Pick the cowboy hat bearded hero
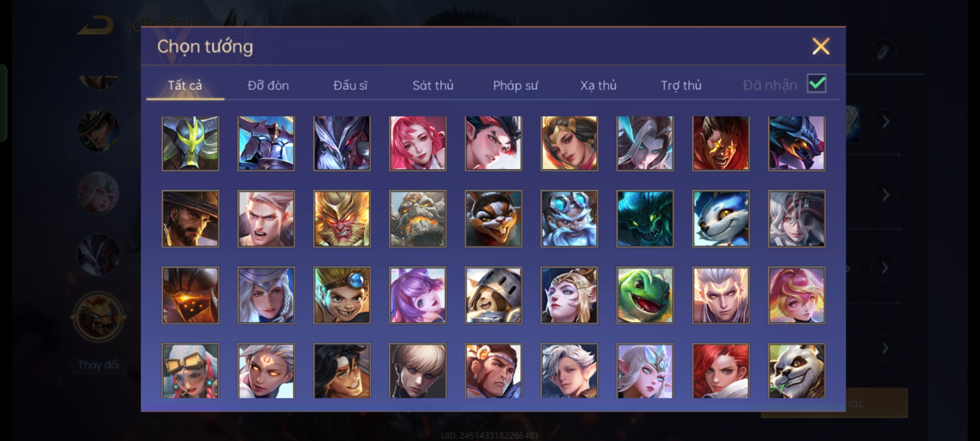980x441 pixels. [x=190, y=219]
